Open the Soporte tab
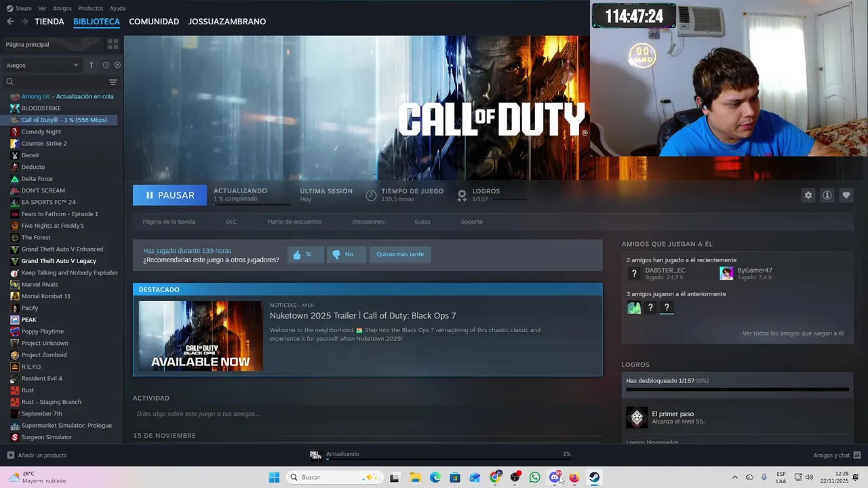This screenshot has height=488, width=868. (x=472, y=222)
